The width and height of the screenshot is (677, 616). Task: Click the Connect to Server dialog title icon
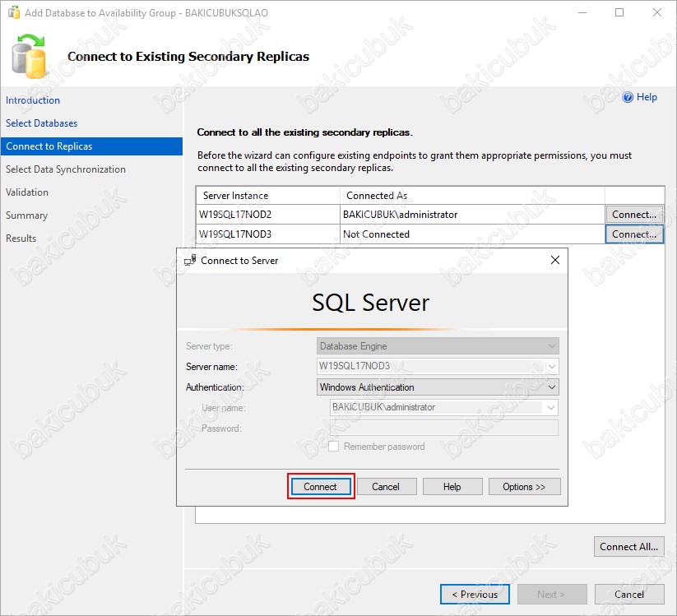(x=190, y=261)
